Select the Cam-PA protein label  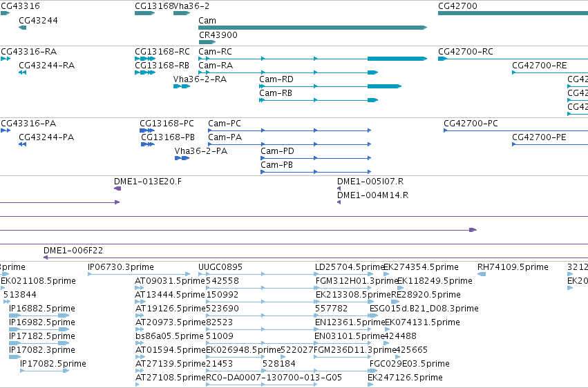tap(225, 137)
